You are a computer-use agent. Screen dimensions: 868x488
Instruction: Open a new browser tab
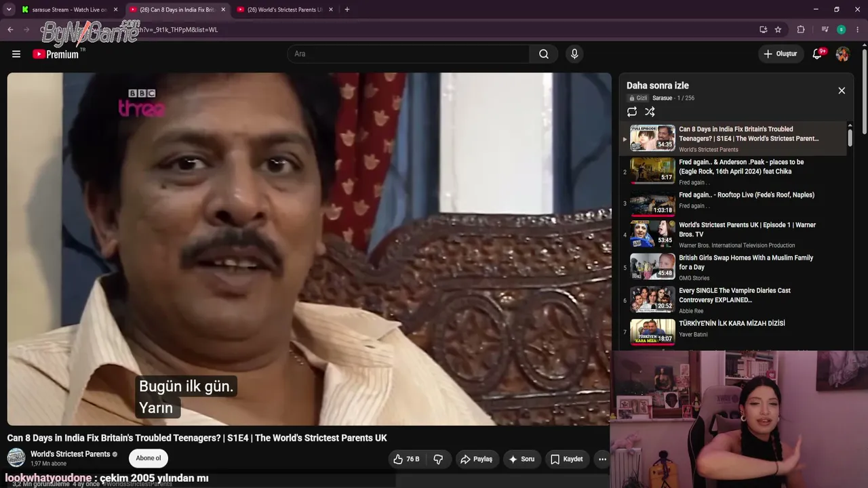[x=347, y=9]
